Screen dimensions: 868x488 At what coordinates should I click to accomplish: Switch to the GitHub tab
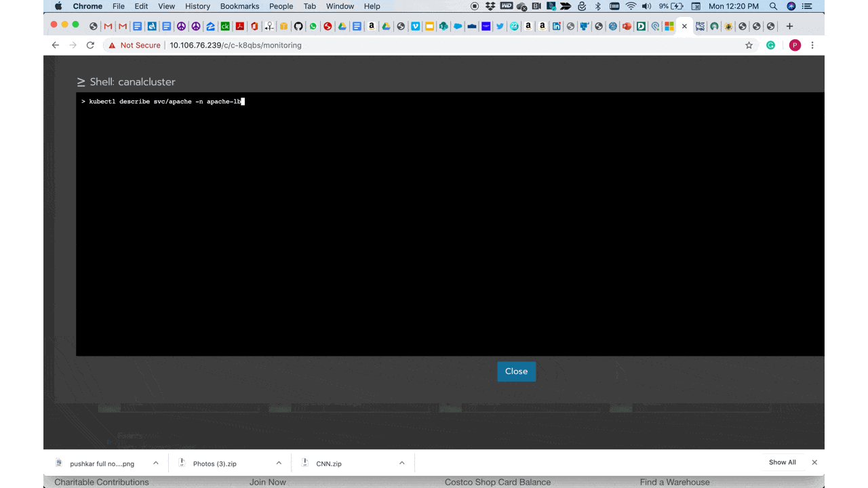298,26
